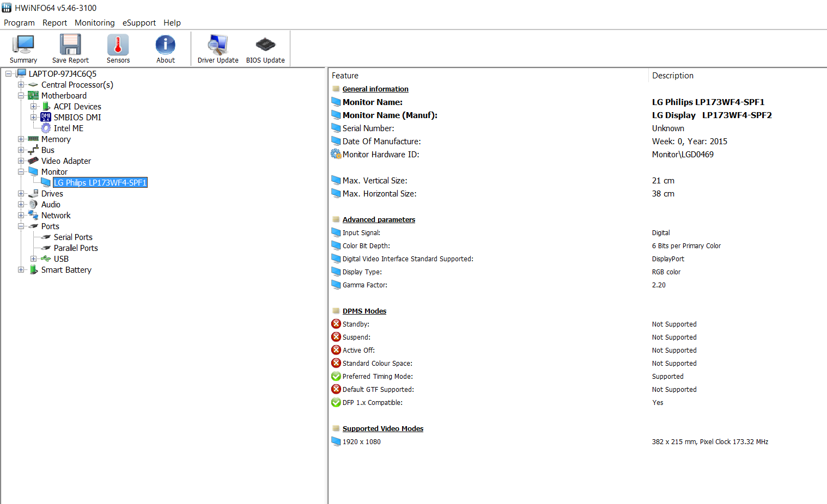Select the Network label in the tree
Viewport: 827px width, 504px height.
click(x=56, y=215)
